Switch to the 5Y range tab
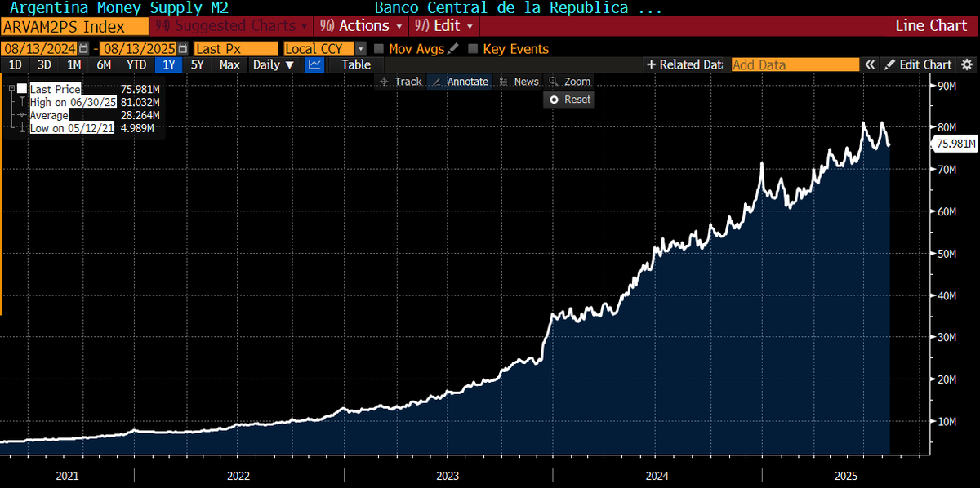This screenshot has height=488, width=980. coord(197,64)
